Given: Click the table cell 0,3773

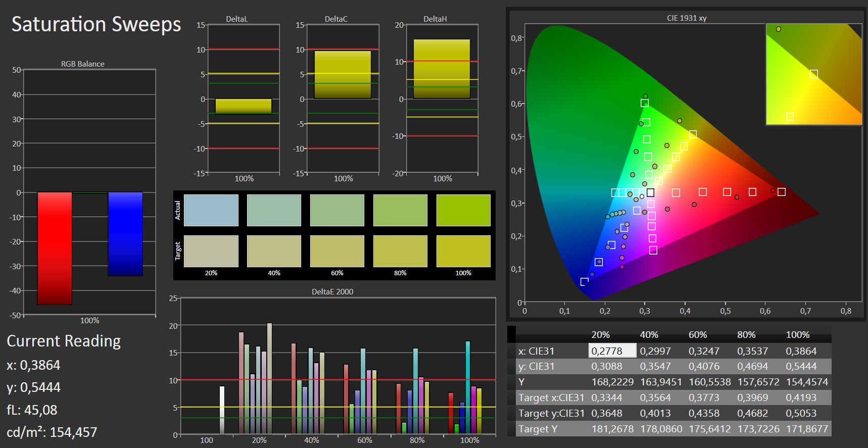Looking at the screenshot, I should click(x=704, y=397).
